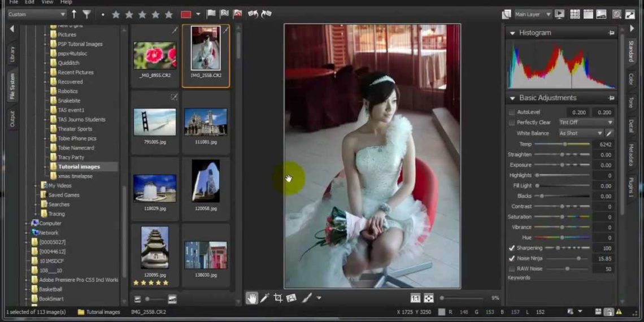Click the Exposure slider
The image size is (644, 322).
pyautogui.click(x=562, y=165)
